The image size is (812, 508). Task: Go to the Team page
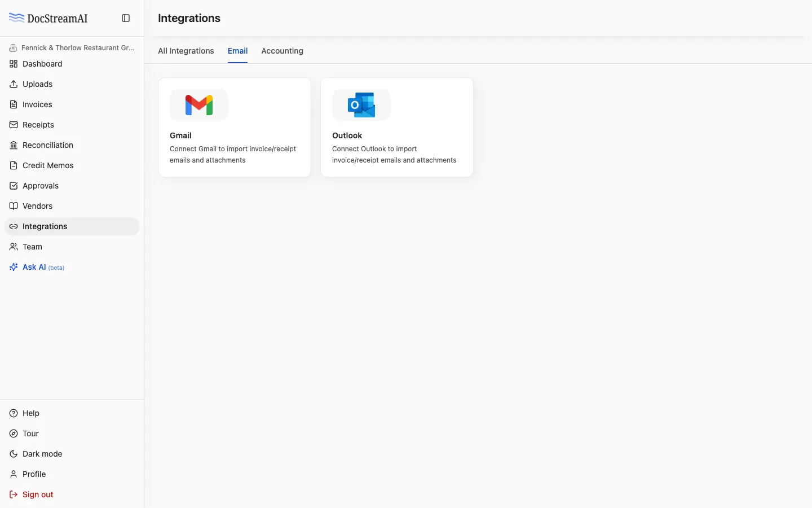tap(72, 247)
